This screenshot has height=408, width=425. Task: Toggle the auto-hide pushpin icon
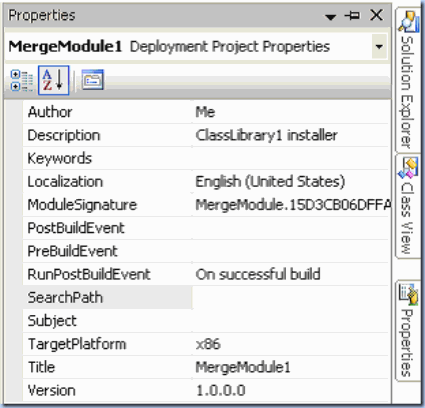pyautogui.click(x=352, y=15)
